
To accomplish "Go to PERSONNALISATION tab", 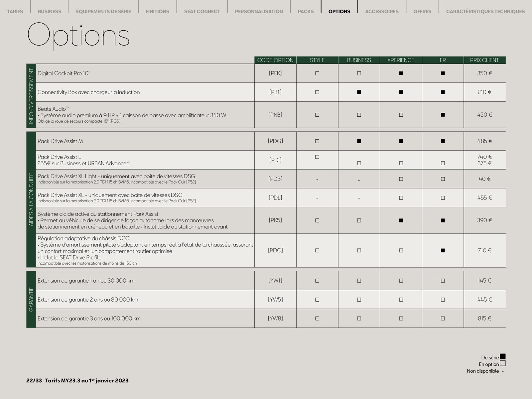I will pyautogui.click(x=259, y=11).
